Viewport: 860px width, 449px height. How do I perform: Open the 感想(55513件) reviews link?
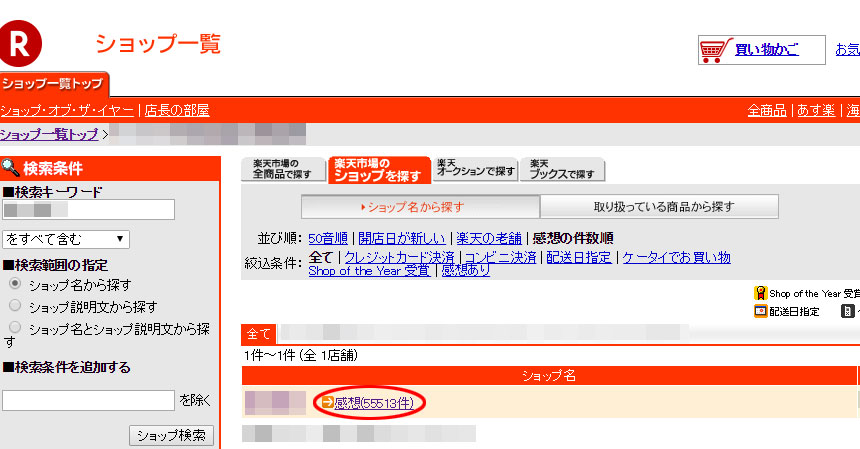(374, 403)
